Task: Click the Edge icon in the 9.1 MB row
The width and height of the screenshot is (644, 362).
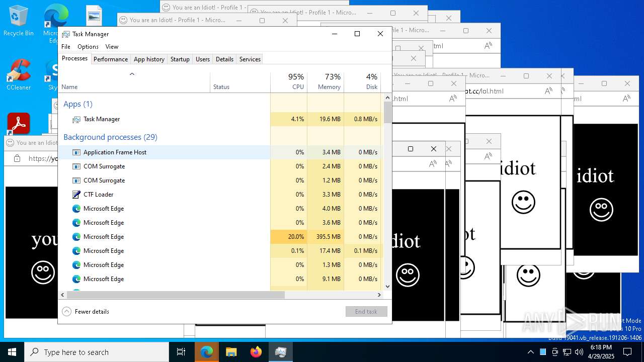Action: [x=76, y=279]
